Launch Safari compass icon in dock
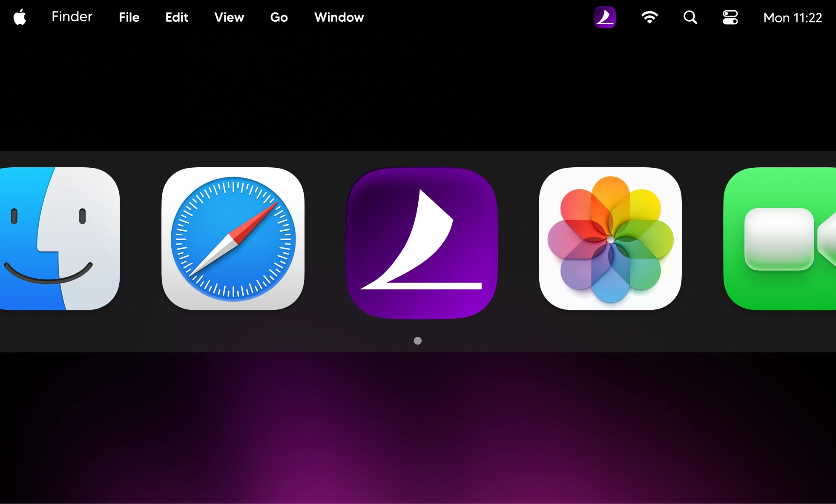The image size is (836, 504). pyautogui.click(x=233, y=238)
